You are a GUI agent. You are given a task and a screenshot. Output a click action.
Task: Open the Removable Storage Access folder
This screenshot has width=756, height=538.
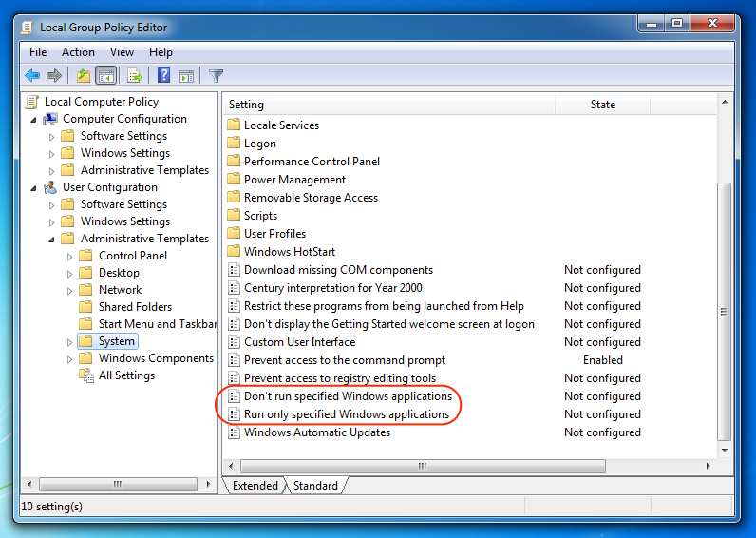[x=311, y=198]
